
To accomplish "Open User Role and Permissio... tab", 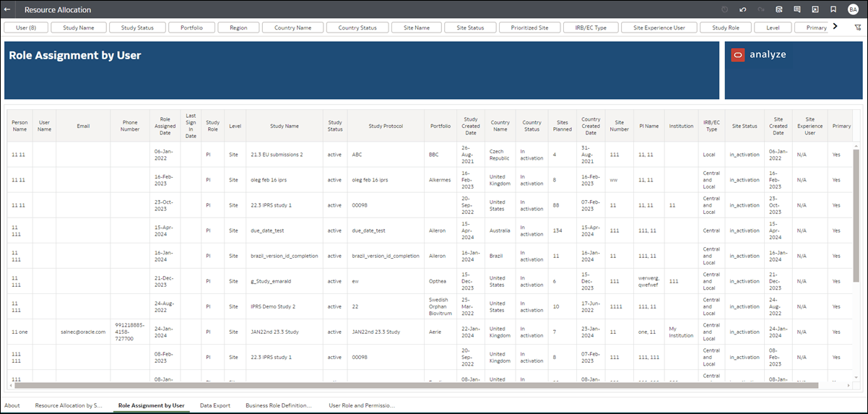I will [362, 405].
